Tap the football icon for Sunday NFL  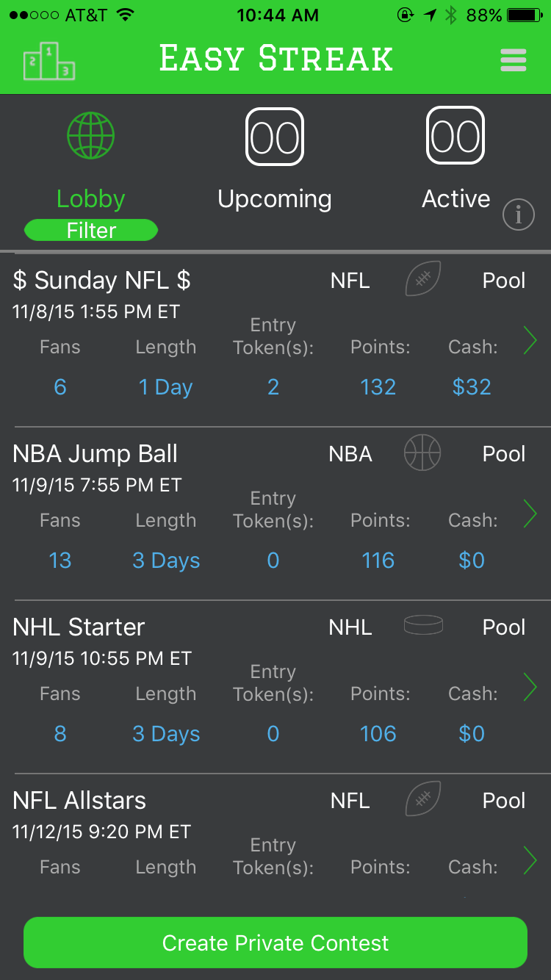pyautogui.click(x=423, y=279)
